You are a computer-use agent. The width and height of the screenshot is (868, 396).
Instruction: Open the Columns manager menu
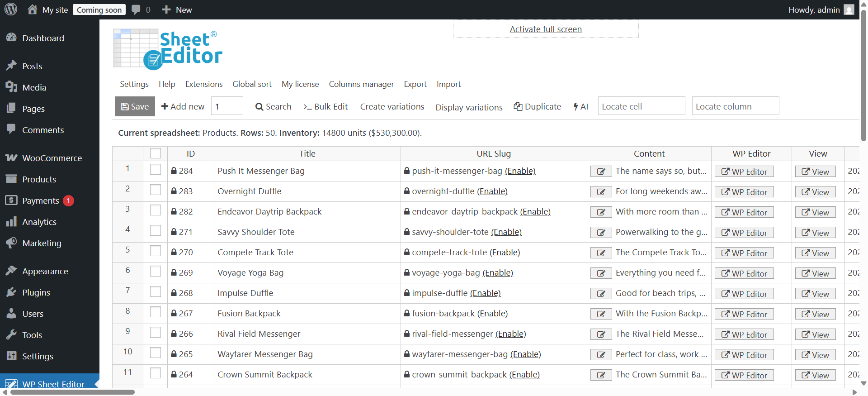point(361,84)
